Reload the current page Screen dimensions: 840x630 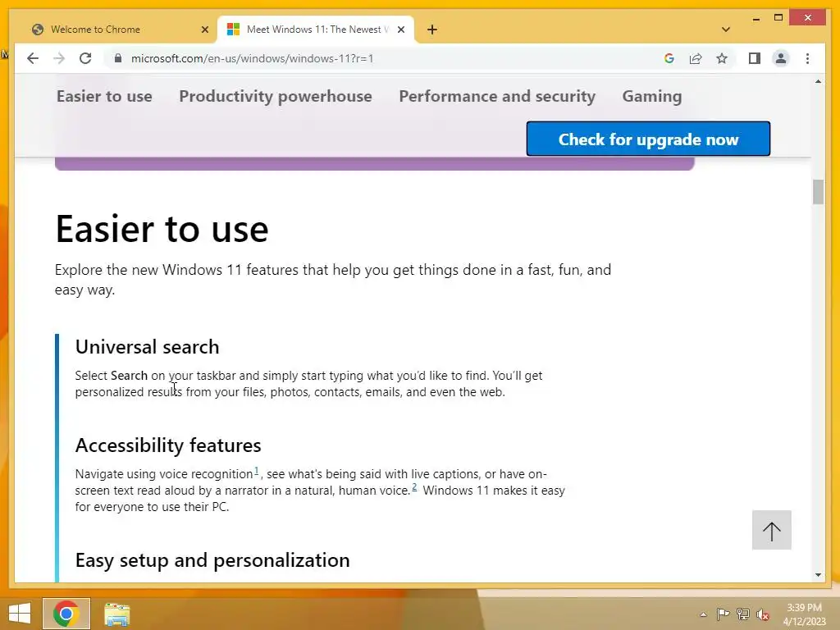pos(85,58)
